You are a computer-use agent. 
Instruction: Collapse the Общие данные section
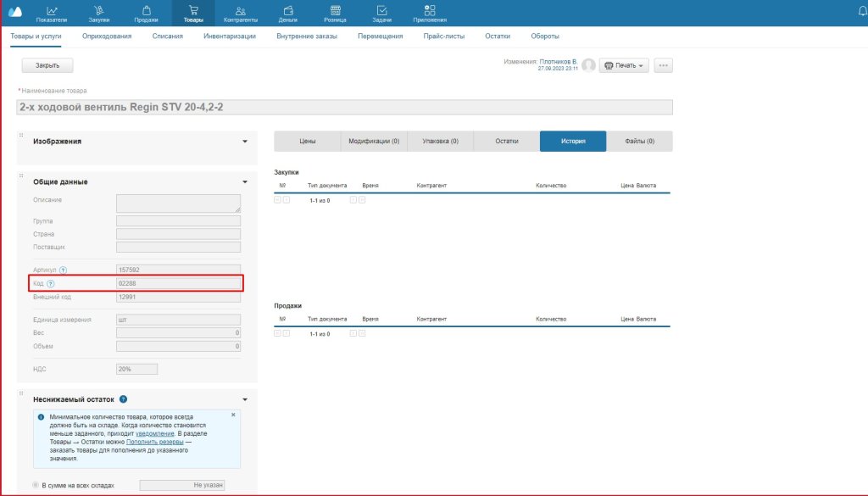[x=245, y=181]
